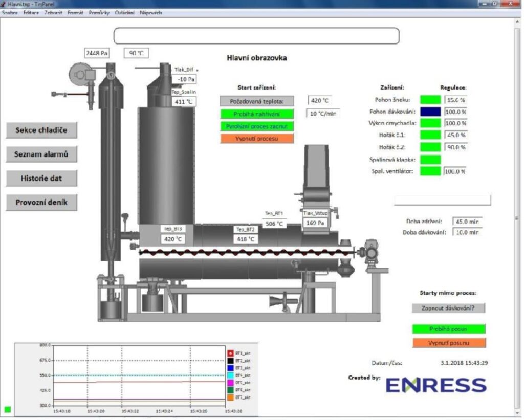524x420 pixels.
Task: Select 90 °C temperature value box
Action: 136,53
